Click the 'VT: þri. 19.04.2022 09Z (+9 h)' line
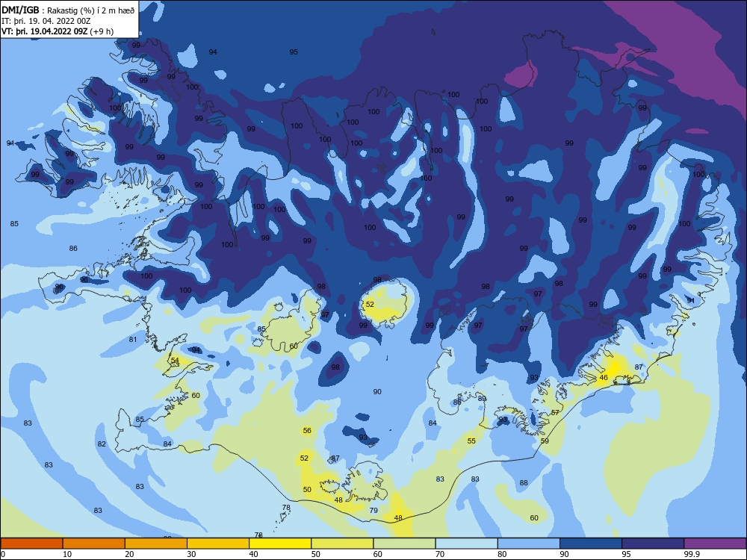The image size is (747, 560). tap(58, 31)
